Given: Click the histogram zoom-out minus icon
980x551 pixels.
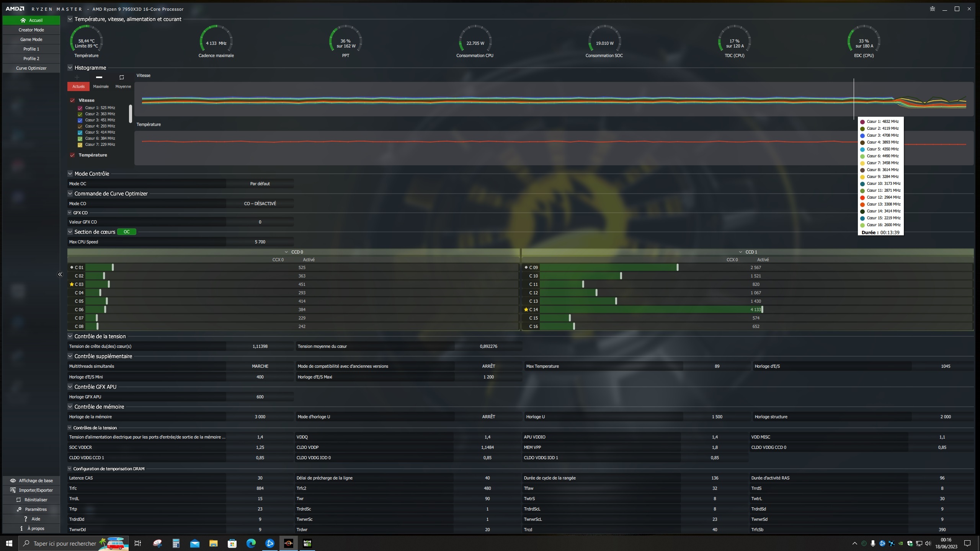Looking at the screenshot, I should tap(99, 77).
